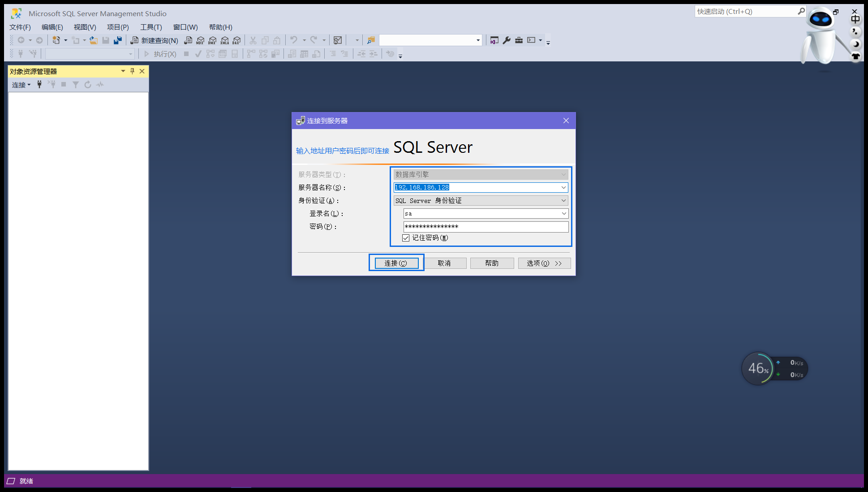
Task: Click the Object Explorer stop square icon
Action: 64,84
